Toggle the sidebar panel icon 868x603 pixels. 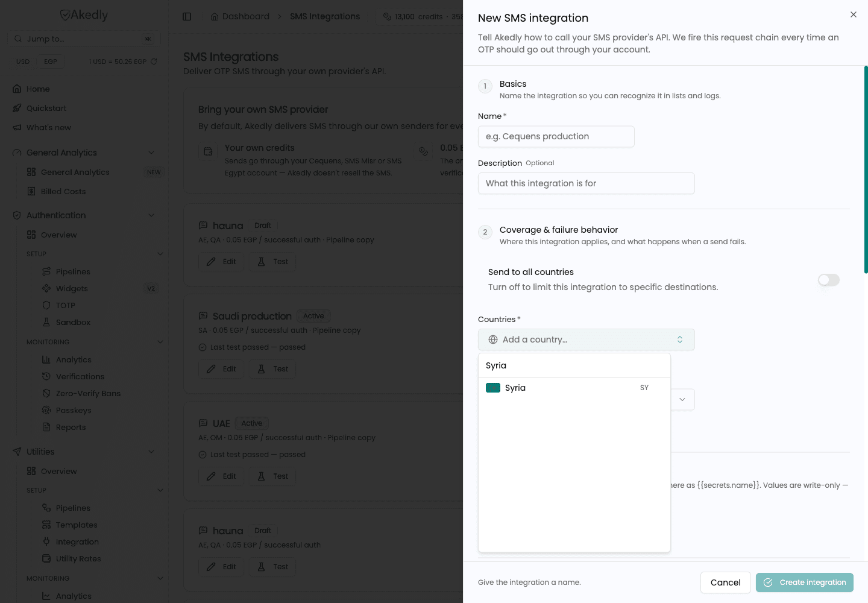187,16
